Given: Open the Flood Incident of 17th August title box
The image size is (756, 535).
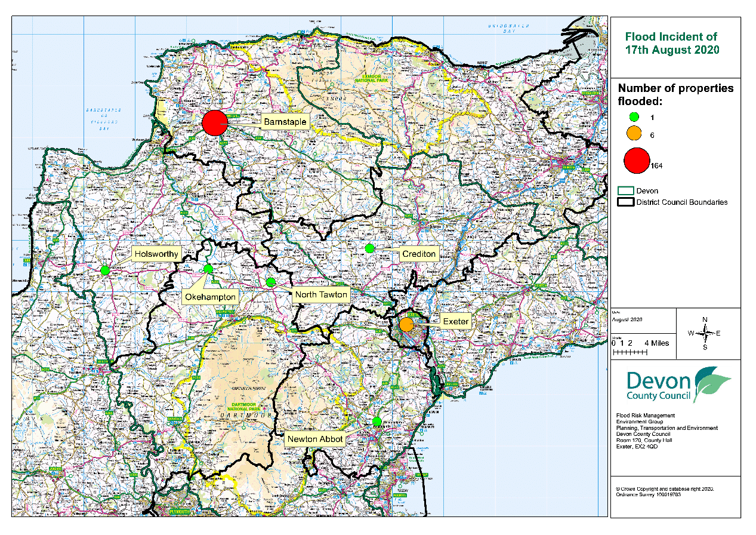Looking at the screenshot, I should pyautogui.click(x=672, y=42).
